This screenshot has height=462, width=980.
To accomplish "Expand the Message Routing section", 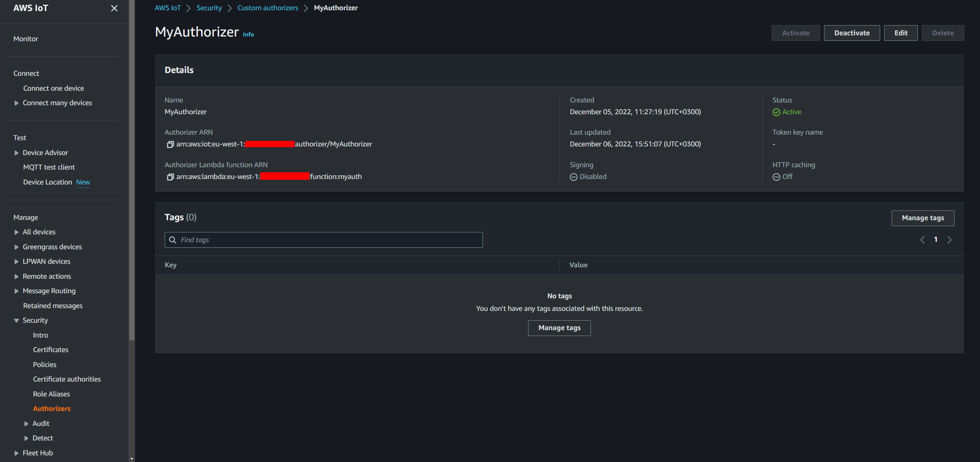I will (x=16, y=291).
